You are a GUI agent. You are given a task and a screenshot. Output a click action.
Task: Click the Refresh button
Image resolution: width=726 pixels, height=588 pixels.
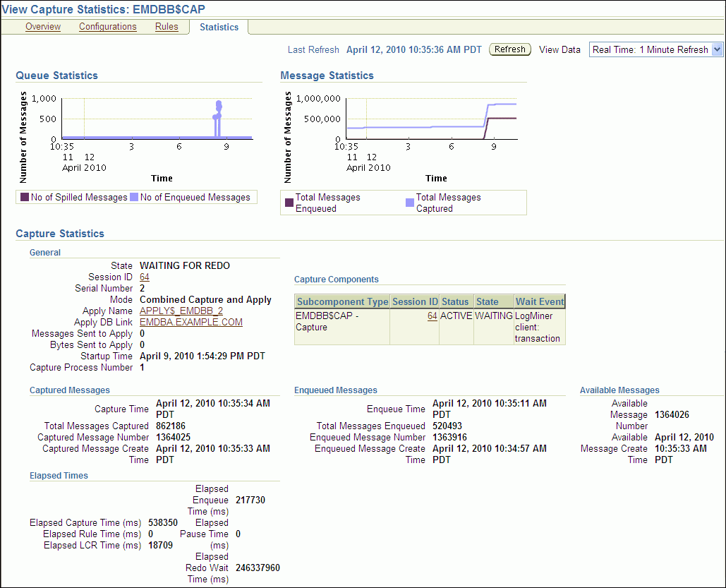509,49
